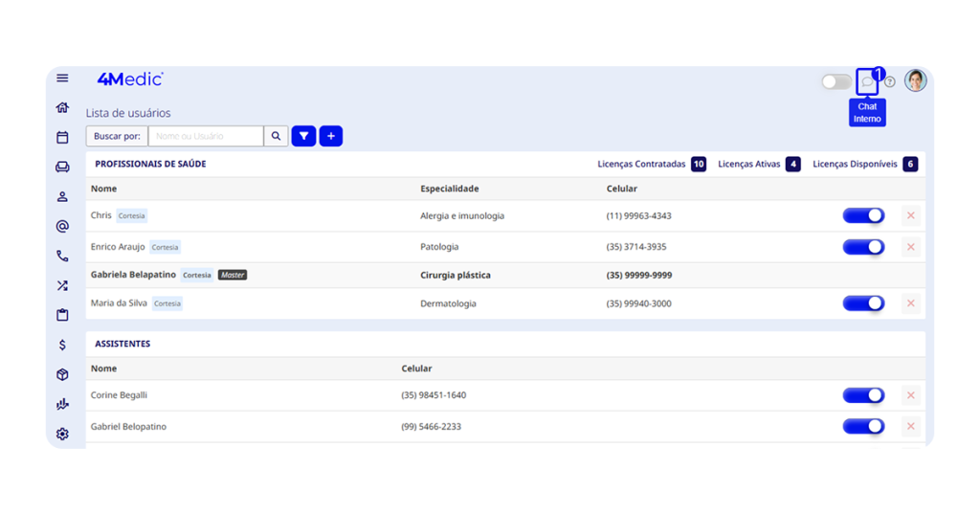Delete Maria da Silva with red X
The width and height of the screenshot is (980, 515).
pos(911,303)
